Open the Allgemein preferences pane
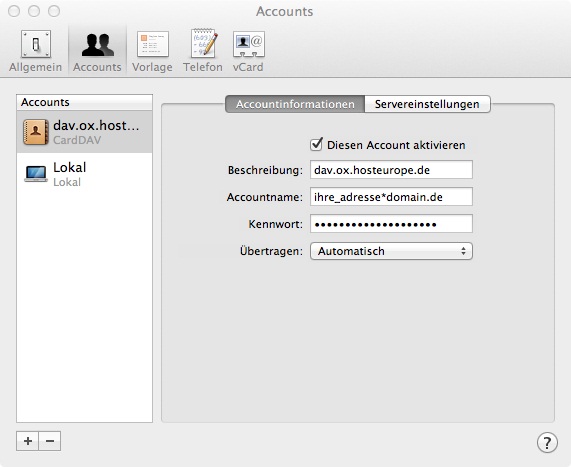 (x=36, y=51)
